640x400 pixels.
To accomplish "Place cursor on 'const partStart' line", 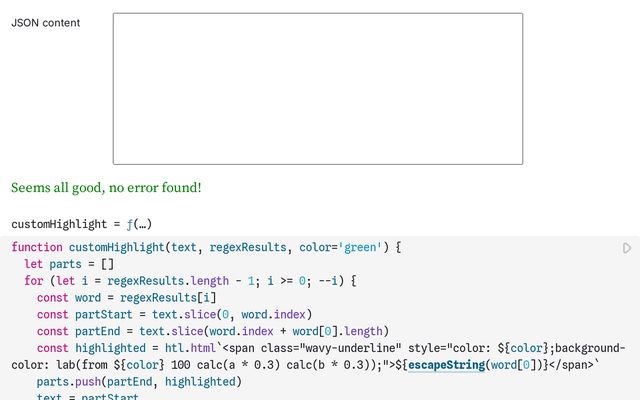I will pos(90,314).
